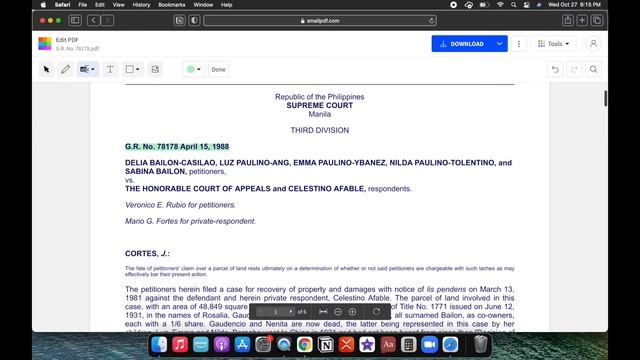Screen dimensions: 640x360
Task: Click the Done button
Action: click(218, 69)
